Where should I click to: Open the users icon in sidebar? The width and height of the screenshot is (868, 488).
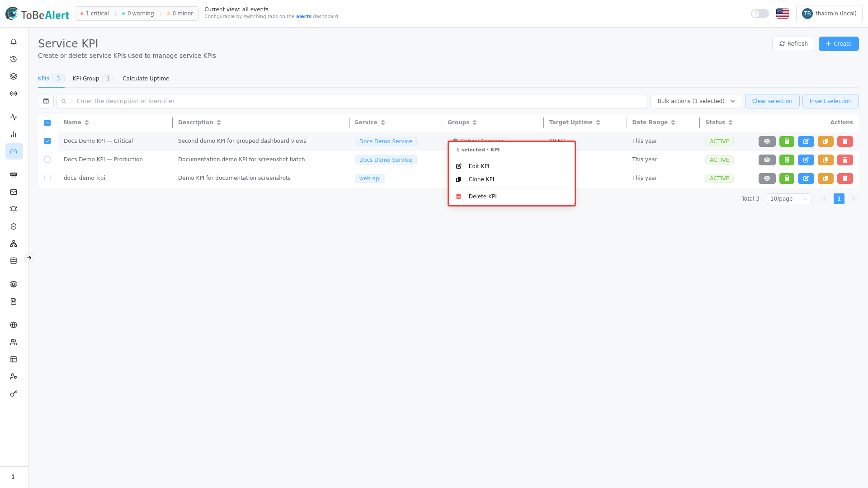click(x=14, y=342)
